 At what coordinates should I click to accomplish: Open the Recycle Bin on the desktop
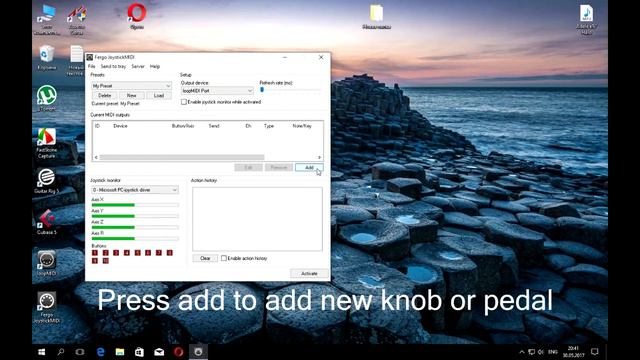pyautogui.click(x=47, y=56)
